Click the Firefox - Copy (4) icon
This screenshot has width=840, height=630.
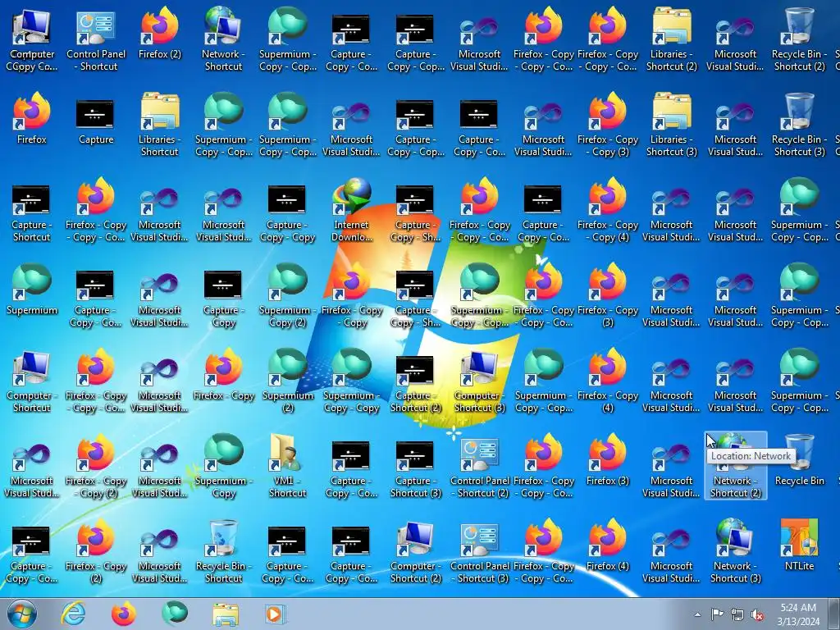[x=608, y=380]
